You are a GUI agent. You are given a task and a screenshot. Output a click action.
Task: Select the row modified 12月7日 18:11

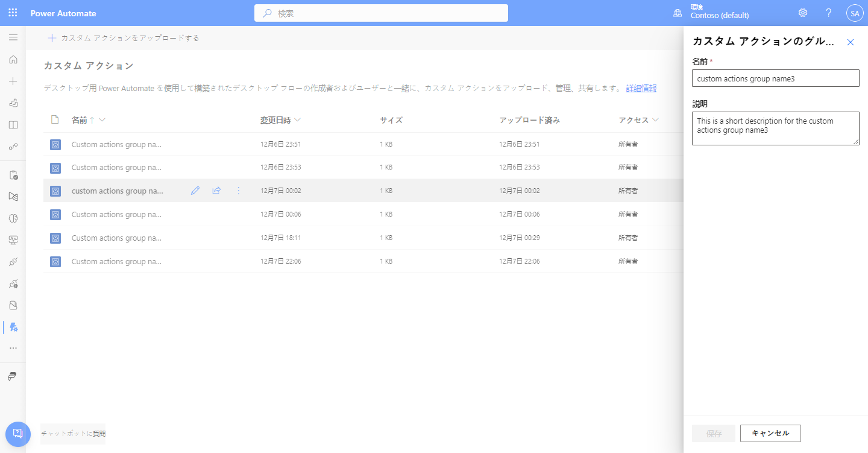(x=363, y=238)
